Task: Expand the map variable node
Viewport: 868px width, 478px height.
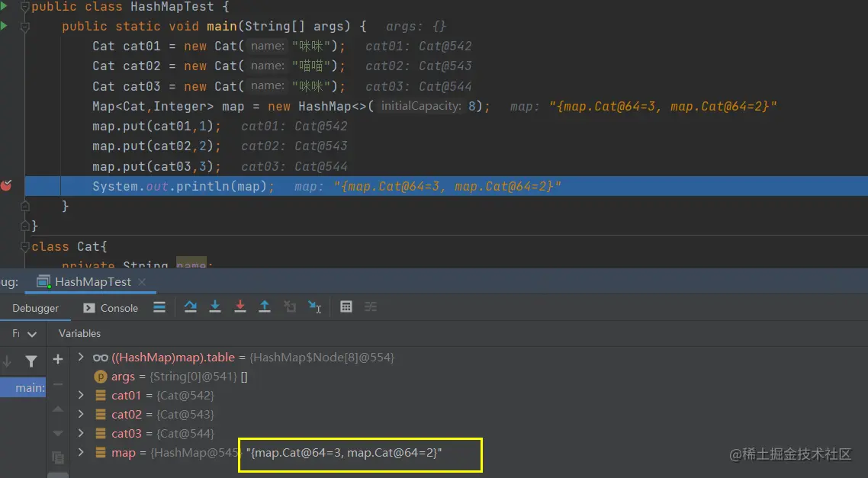Action: tap(81, 452)
